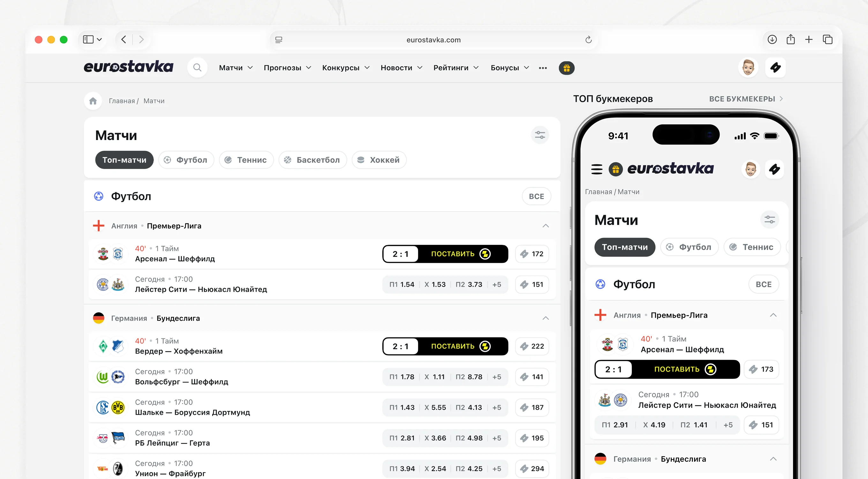Select the Хоккей sport filter chip

(379, 160)
